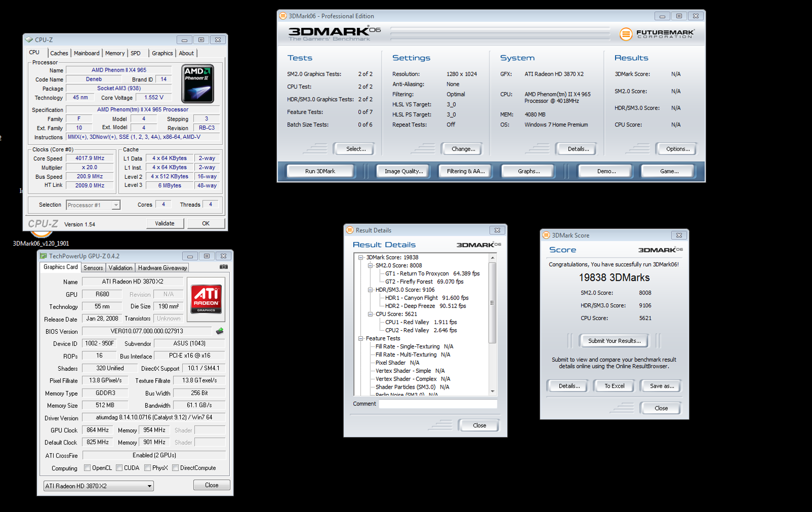Click the GPU-Z title bar icon
The height and width of the screenshot is (512, 812).
pos(44,256)
